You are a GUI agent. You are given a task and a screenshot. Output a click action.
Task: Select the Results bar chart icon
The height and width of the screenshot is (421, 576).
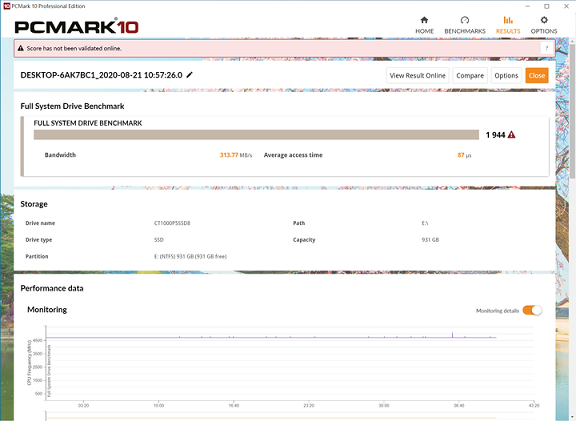508,20
